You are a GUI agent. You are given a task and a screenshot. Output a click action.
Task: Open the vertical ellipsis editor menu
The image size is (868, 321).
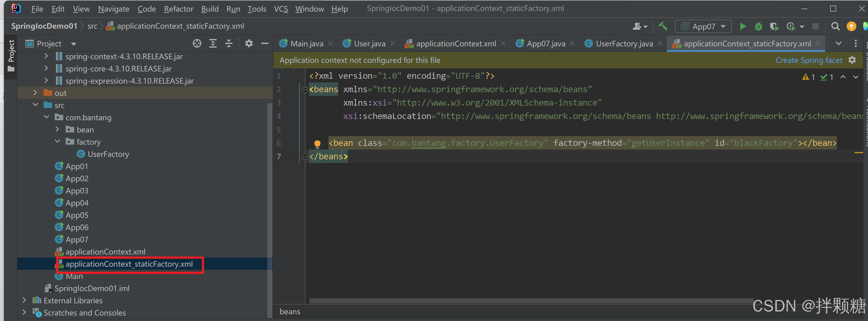click(x=855, y=43)
